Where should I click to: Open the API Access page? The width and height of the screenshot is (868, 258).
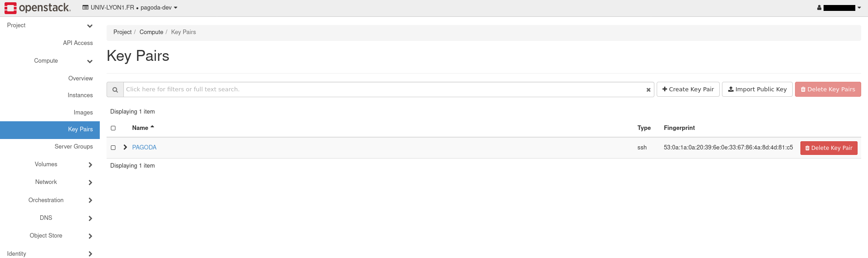point(78,43)
